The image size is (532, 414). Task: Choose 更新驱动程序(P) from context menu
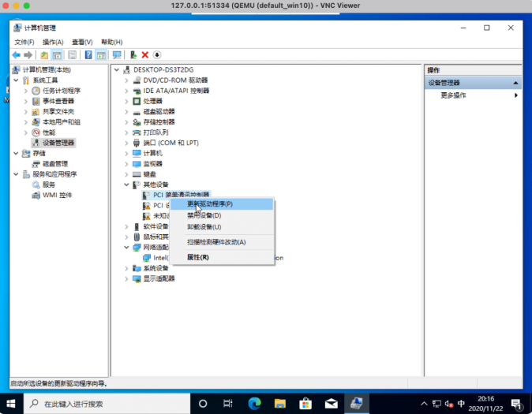(x=209, y=203)
